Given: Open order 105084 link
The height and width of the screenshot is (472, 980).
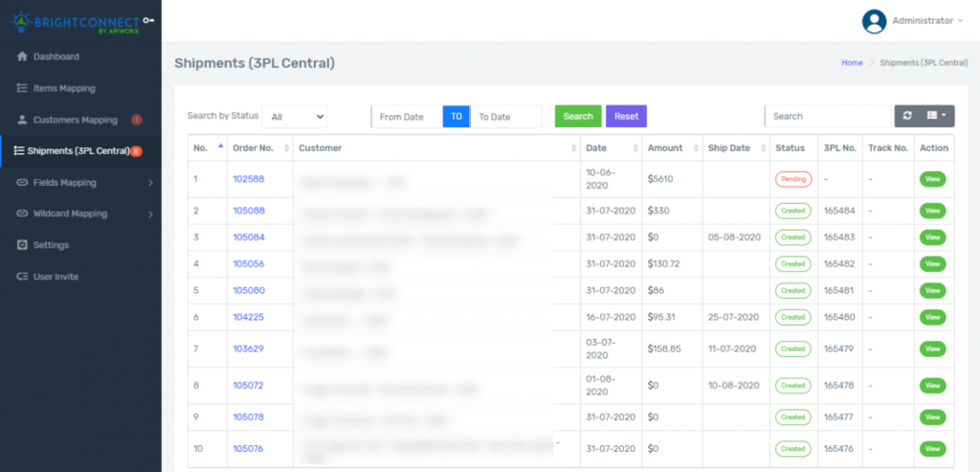Looking at the screenshot, I should [249, 236].
